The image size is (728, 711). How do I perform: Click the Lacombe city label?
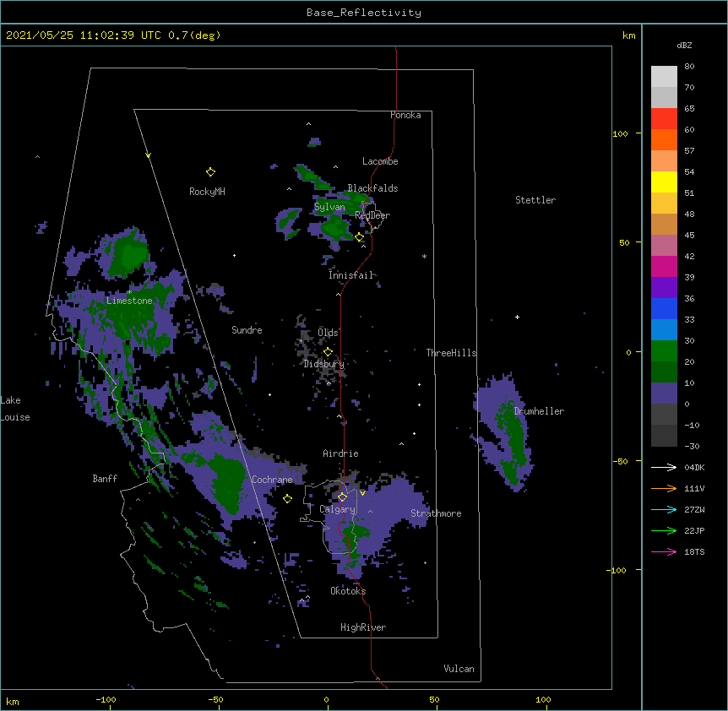pos(380,161)
